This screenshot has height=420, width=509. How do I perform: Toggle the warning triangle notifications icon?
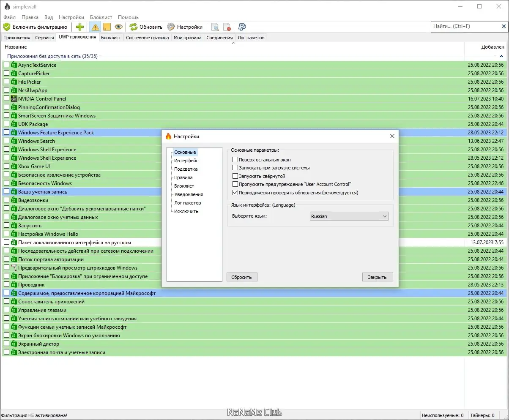click(95, 27)
